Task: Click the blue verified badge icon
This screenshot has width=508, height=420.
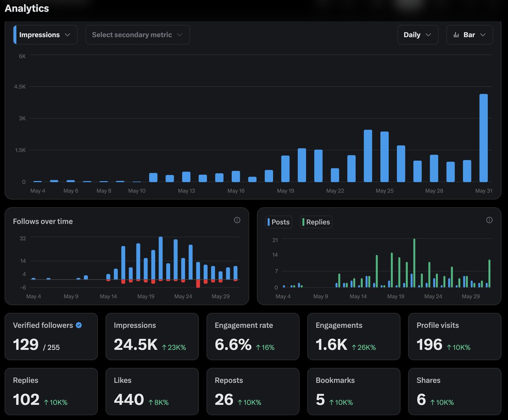Action: tap(79, 325)
